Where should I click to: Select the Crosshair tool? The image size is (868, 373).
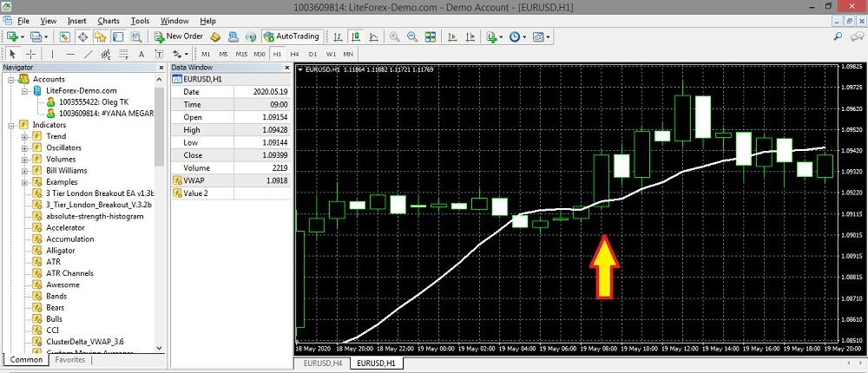[31, 55]
